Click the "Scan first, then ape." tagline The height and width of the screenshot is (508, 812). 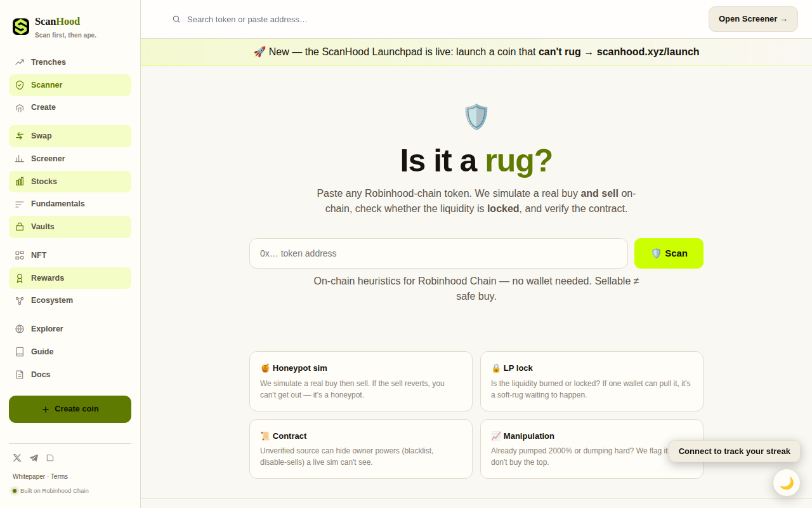tap(65, 36)
